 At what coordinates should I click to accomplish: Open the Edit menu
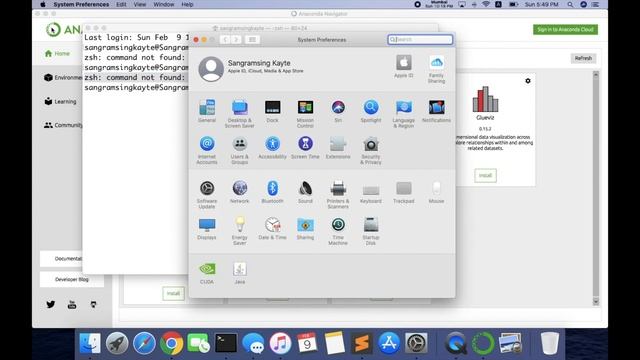121,4
